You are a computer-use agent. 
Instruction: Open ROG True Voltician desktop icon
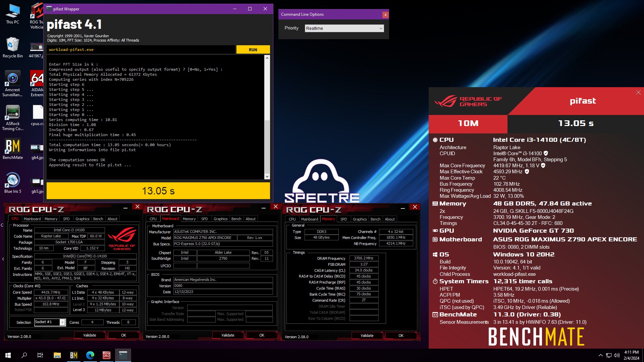click(x=37, y=16)
